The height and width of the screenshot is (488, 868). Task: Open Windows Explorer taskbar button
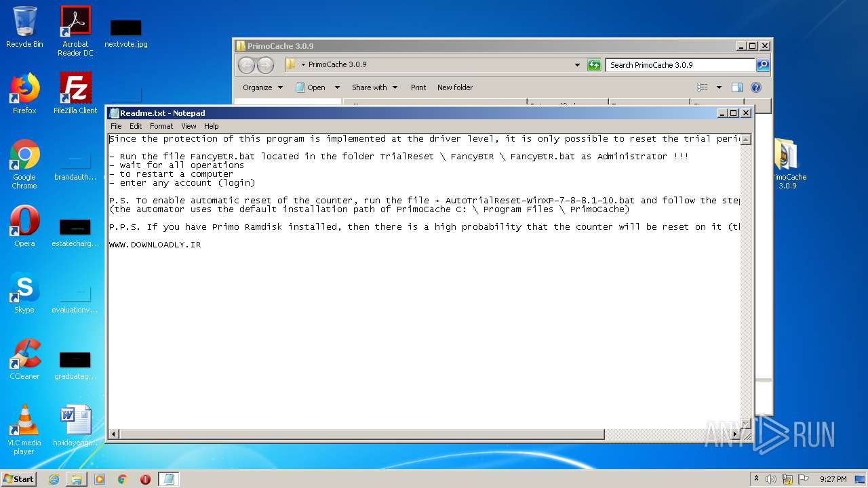point(77,479)
